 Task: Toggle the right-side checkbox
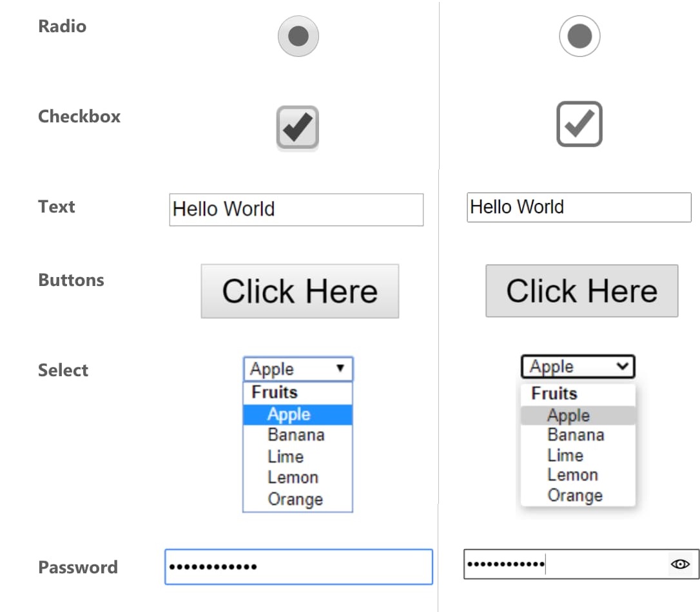(578, 124)
